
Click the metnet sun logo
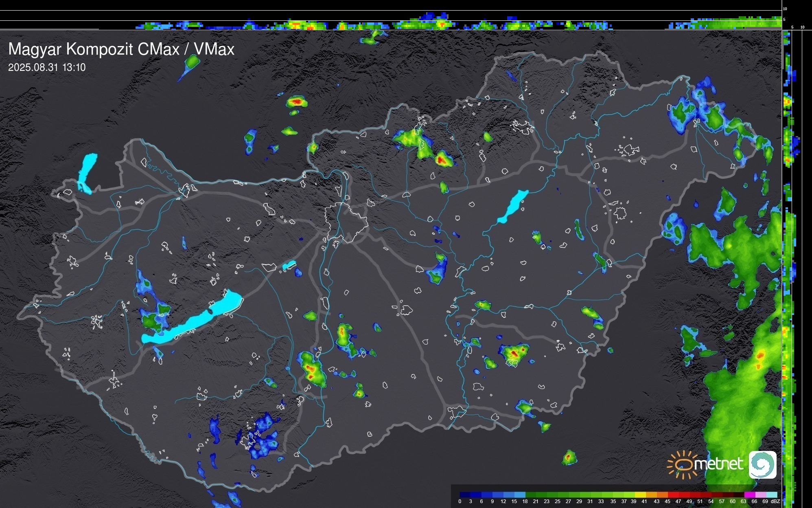pyautogui.click(x=682, y=465)
